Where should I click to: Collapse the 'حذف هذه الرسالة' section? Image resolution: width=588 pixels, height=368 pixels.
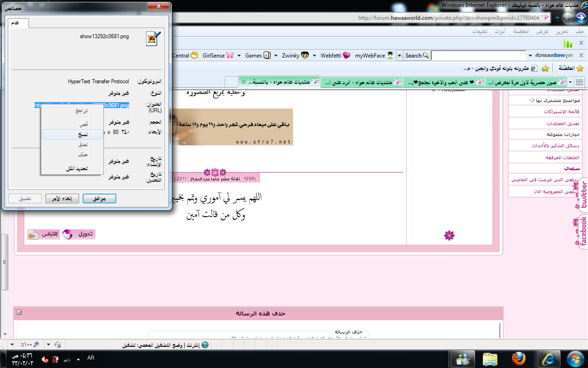pos(19,312)
